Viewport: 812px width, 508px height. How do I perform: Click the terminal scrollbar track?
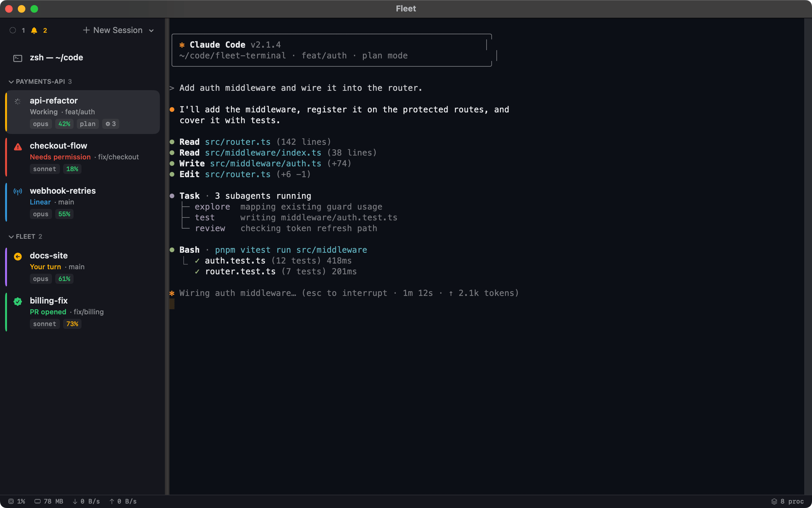[808, 256]
